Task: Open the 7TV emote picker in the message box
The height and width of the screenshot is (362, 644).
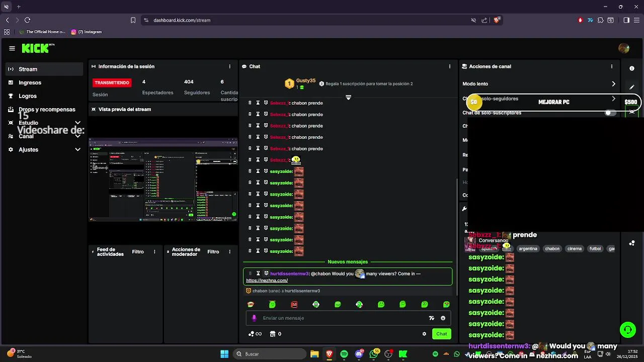Action: pos(431,318)
